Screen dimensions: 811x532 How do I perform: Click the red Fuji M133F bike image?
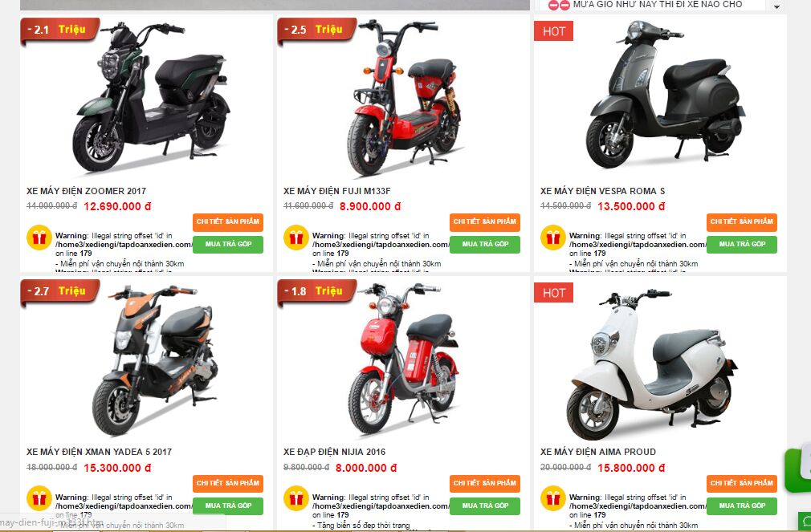[403, 97]
